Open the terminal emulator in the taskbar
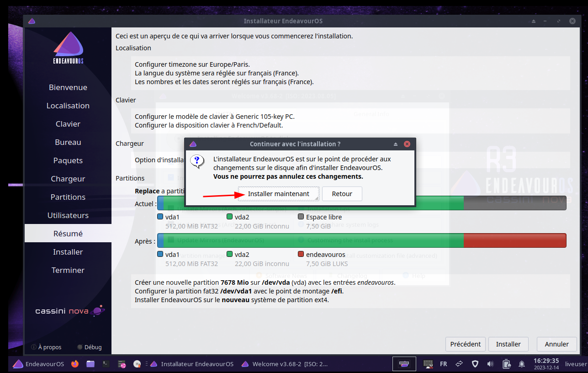The image size is (588, 373). (106, 364)
